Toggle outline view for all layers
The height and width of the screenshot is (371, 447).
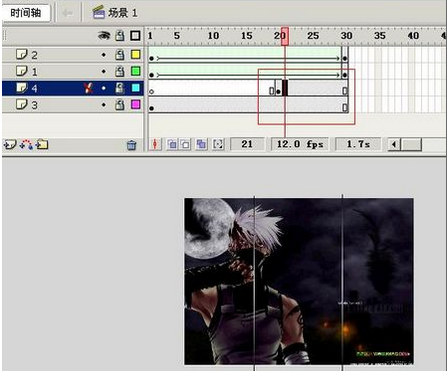(135, 36)
